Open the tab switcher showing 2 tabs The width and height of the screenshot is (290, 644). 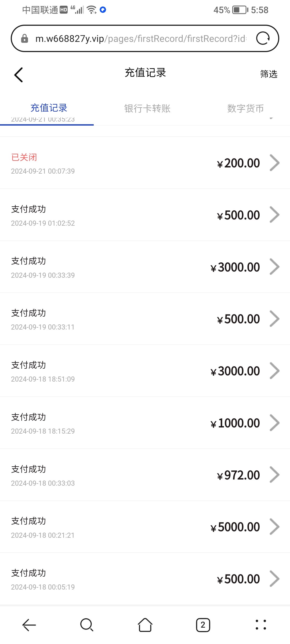click(203, 625)
